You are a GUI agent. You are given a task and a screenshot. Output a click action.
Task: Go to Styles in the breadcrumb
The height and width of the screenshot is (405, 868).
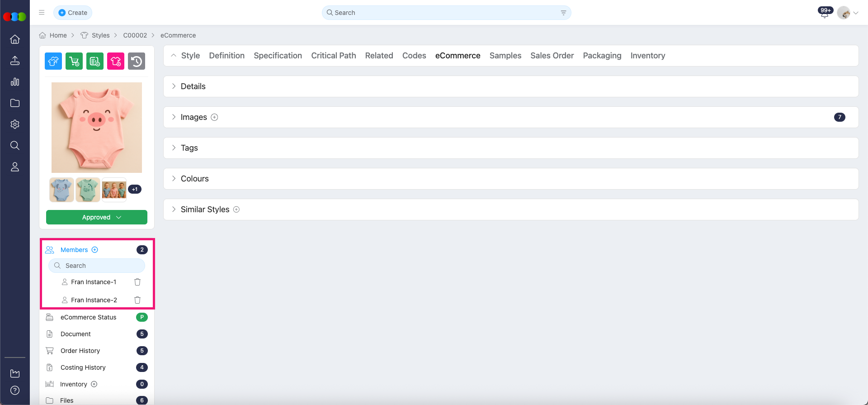(100, 35)
